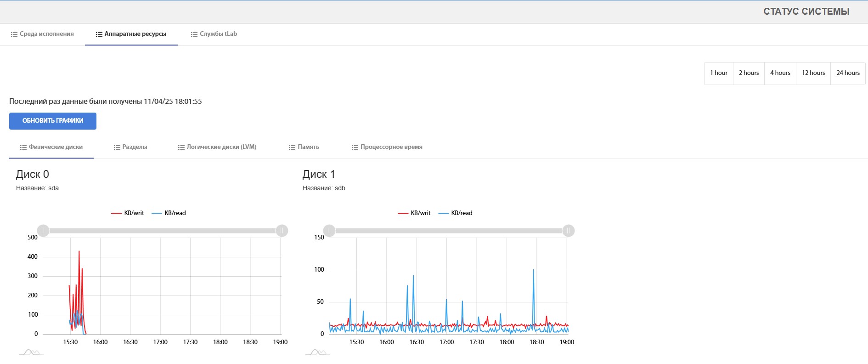Open the Разделы sub-tab
Viewport: 868px width, 364px height.
[x=130, y=147]
